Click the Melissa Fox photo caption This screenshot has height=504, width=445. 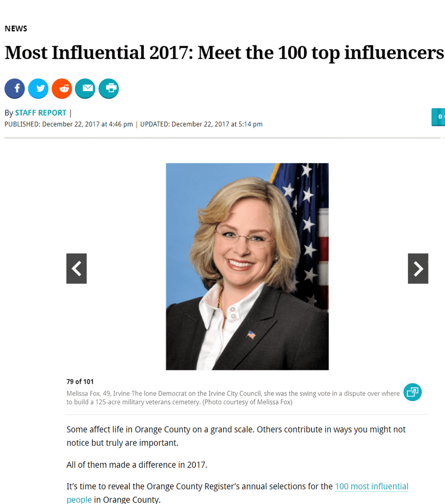(x=233, y=398)
